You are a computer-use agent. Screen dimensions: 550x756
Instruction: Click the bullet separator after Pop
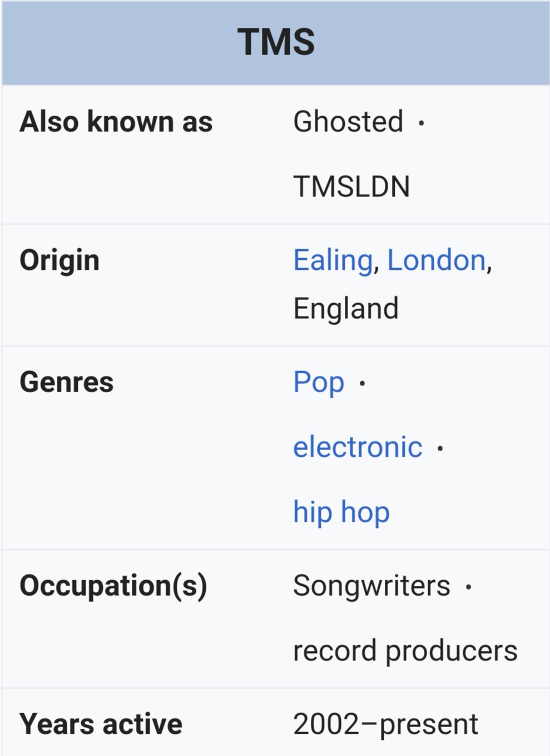(363, 383)
